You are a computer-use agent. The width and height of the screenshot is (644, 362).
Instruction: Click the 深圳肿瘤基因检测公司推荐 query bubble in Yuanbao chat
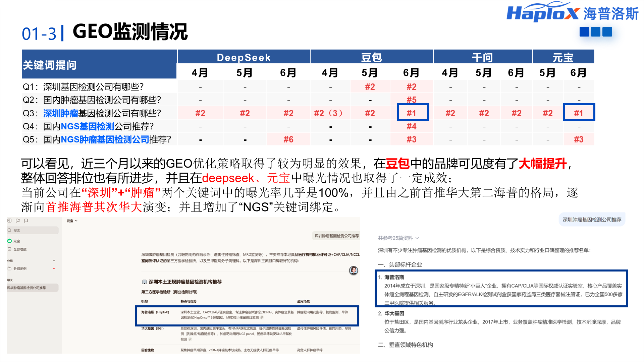point(336,236)
